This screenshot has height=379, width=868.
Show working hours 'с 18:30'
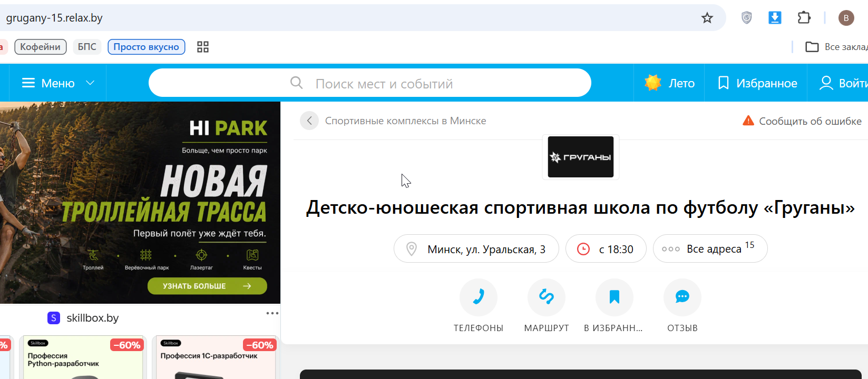click(x=606, y=248)
